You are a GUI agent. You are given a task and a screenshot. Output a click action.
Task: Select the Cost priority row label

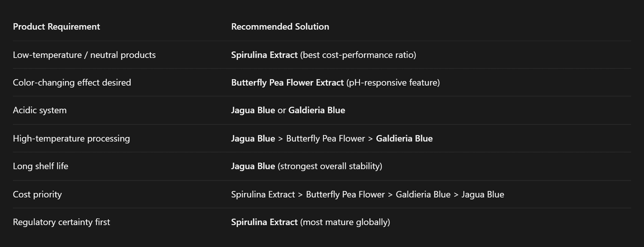click(x=37, y=194)
